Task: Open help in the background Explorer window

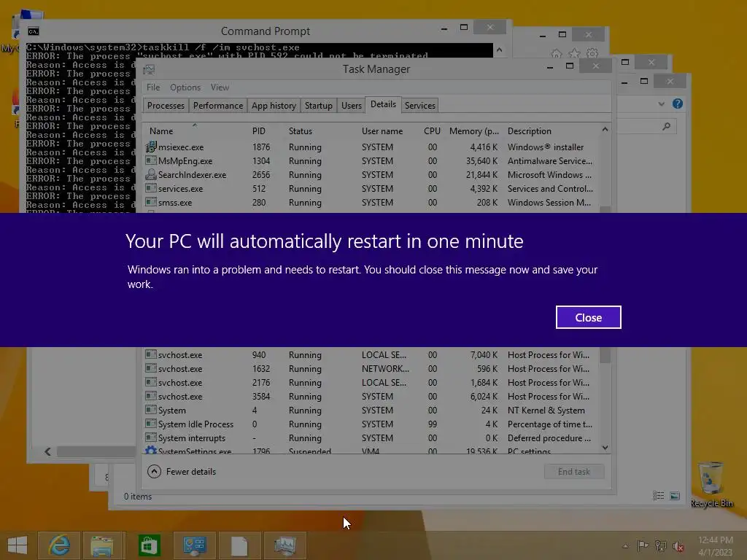Action: (x=678, y=104)
